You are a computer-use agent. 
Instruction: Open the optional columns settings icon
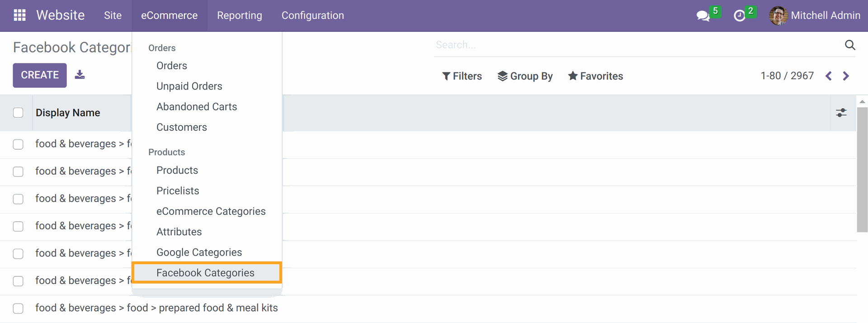click(x=841, y=113)
